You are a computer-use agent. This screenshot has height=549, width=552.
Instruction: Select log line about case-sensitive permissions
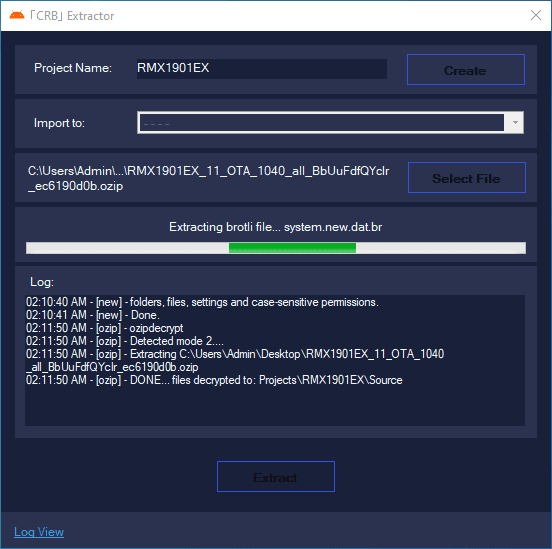click(x=202, y=302)
